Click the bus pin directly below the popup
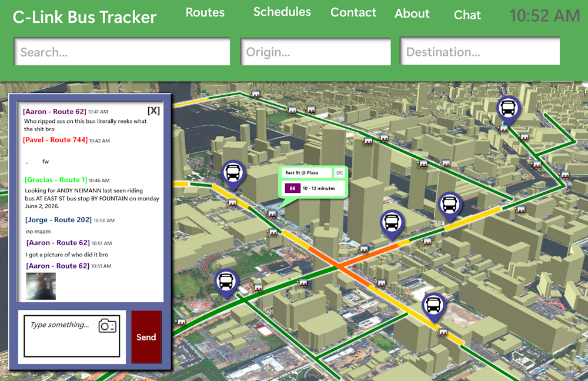The height and width of the screenshot is (381, 588). pos(392,223)
